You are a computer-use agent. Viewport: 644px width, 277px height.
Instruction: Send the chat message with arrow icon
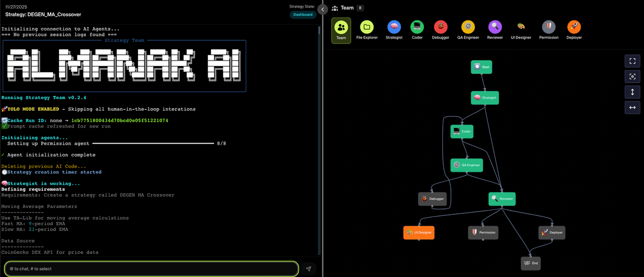click(x=309, y=269)
